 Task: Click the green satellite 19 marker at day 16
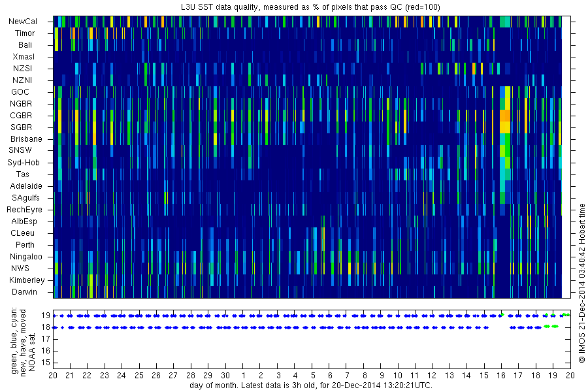tap(502, 315)
